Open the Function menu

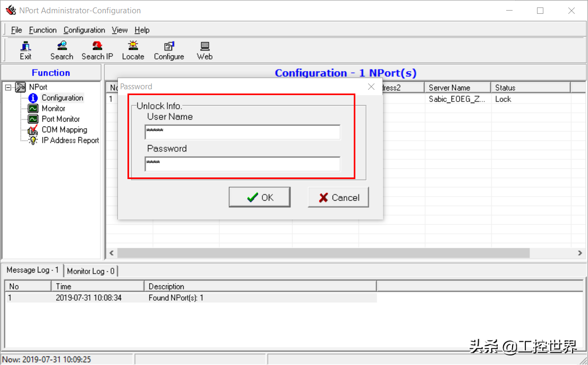(x=42, y=30)
